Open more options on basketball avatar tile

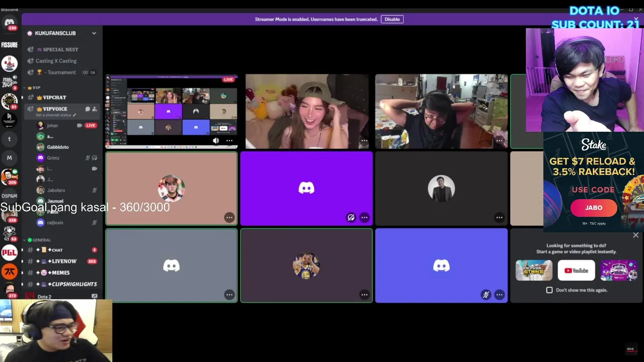click(364, 295)
